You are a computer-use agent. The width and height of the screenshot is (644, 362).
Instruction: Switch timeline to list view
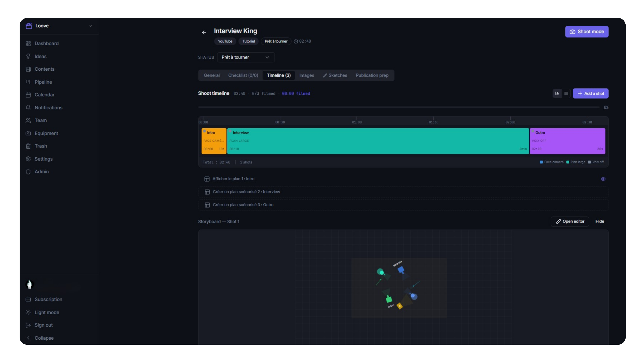click(x=566, y=93)
